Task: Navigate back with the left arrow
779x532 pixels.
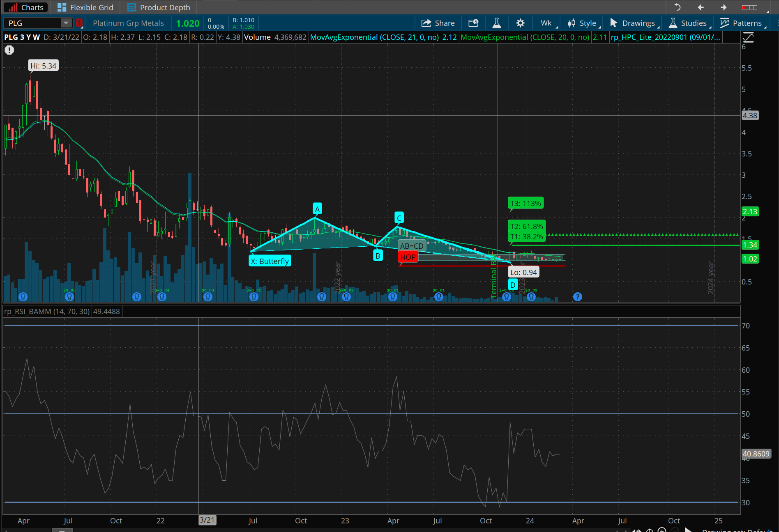Action: pyautogui.click(x=701, y=7)
